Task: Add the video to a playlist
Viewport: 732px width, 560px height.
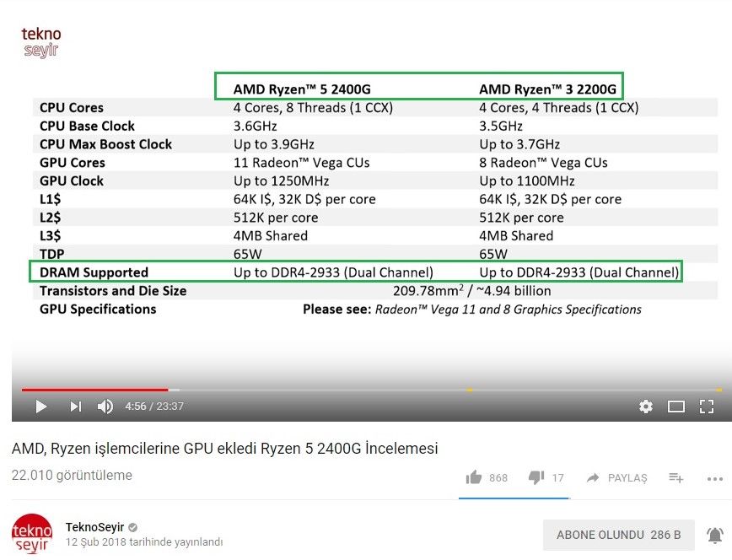Action: pyautogui.click(x=676, y=477)
